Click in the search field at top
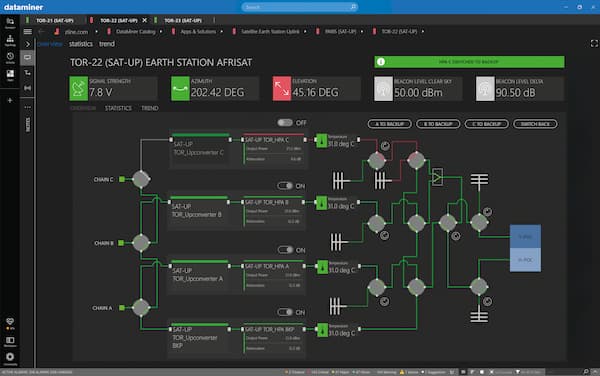The image size is (600, 376). pyautogui.click(x=300, y=7)
